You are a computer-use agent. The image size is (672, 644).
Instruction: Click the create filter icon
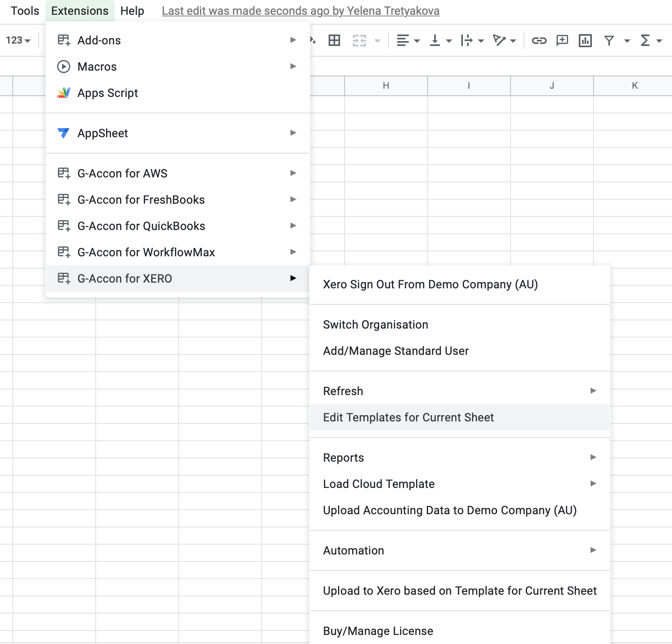click(609, 40)
